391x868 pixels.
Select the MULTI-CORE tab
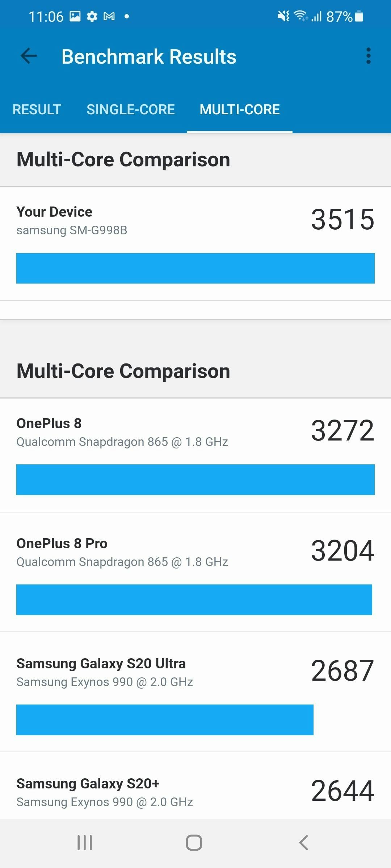pos(240,110)
